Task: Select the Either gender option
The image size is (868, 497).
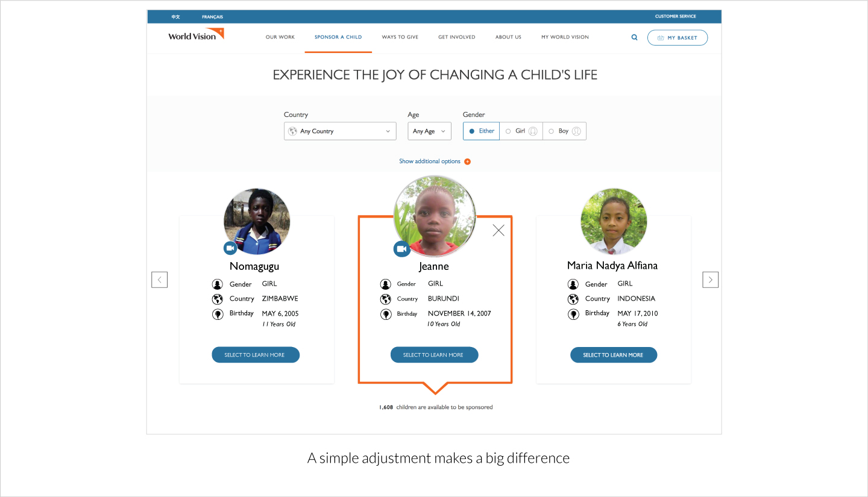Action: point(481,131)
